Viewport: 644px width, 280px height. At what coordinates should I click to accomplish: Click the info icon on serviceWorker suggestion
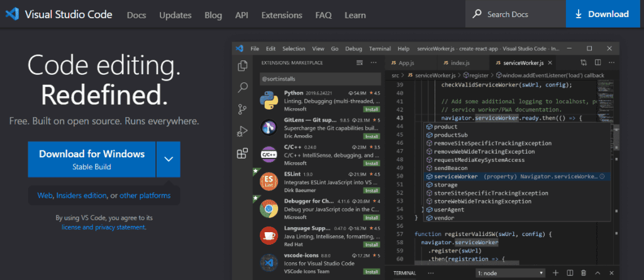pyautogui.click(x=602, y=176)
